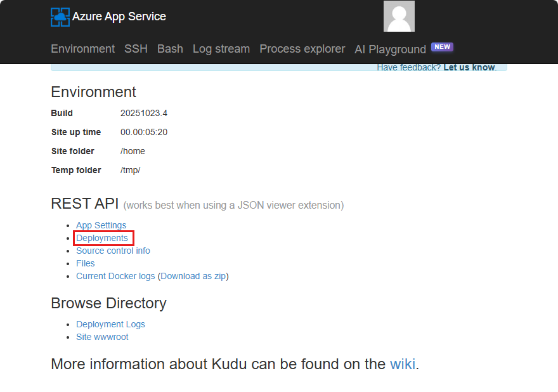Go to Log stream in the nav bar
This screenshot has width=558, height=392.
point(221,49)
